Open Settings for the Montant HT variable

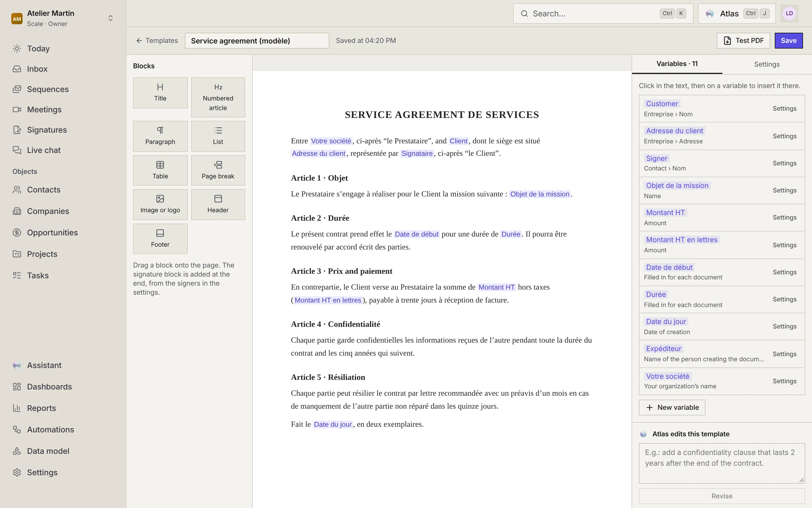pyautogui.click(x=784, y=217)
